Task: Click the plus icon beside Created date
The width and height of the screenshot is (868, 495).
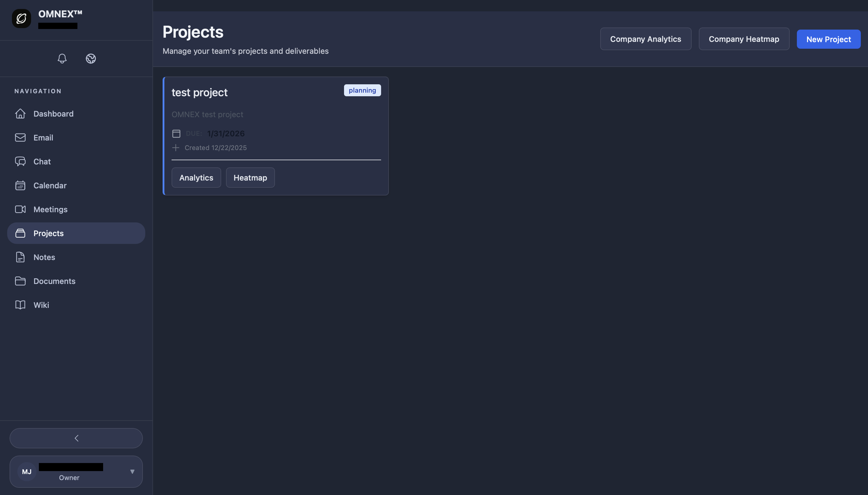Action: 176,148
